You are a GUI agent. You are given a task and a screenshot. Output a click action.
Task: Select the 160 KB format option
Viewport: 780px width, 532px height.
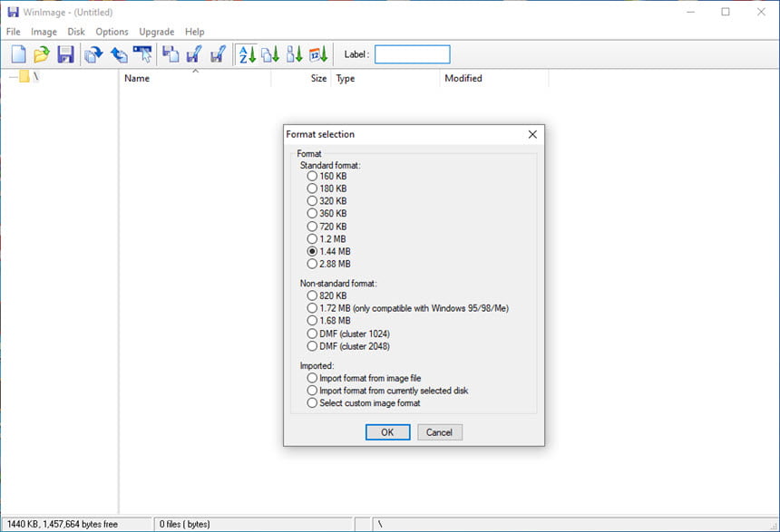(x=327, y=176)
